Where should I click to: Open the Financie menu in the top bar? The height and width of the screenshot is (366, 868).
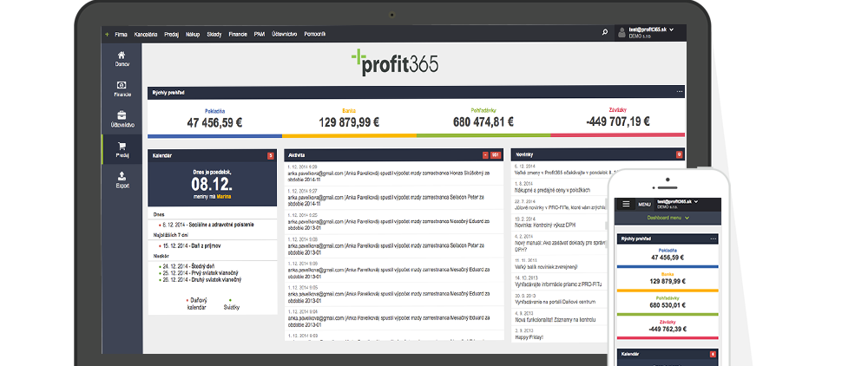pyautogui.click(x=238, y=35)
